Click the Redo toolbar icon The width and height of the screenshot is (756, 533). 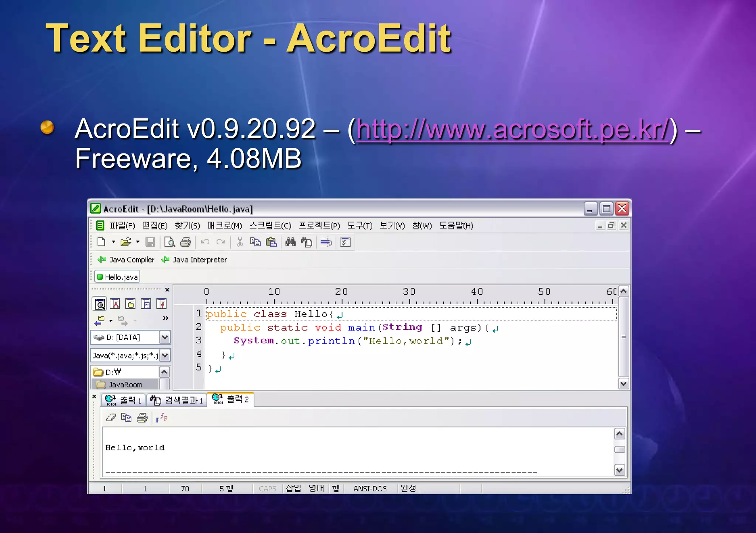[x=221, y=242]
